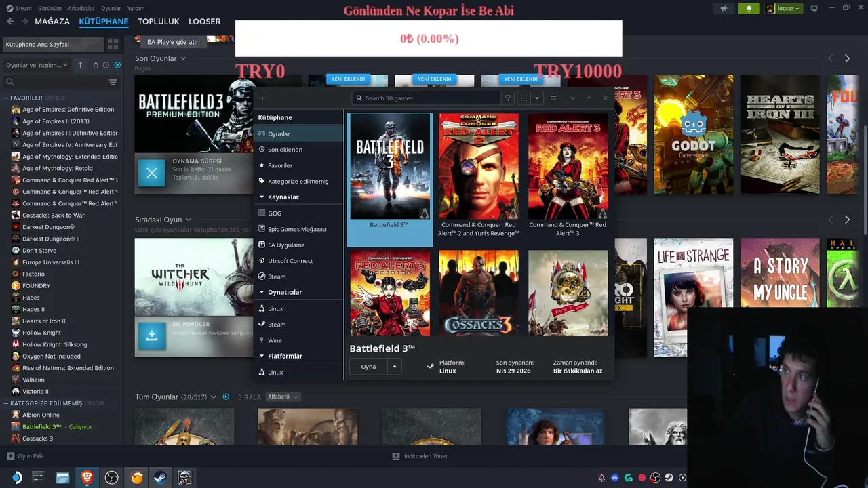
Task: Open Brave browser from the taskbar
Action: pyautogui.click(x=87, y=478)
